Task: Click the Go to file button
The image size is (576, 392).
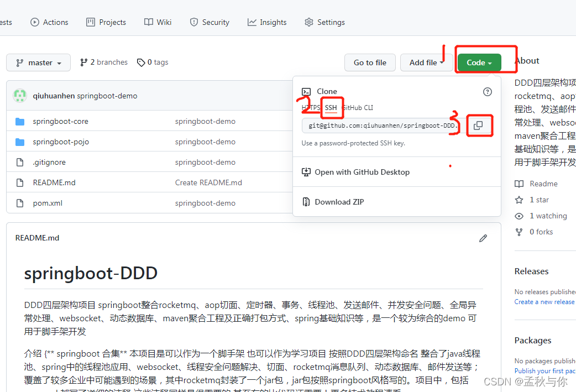Action: click(370, 62)
